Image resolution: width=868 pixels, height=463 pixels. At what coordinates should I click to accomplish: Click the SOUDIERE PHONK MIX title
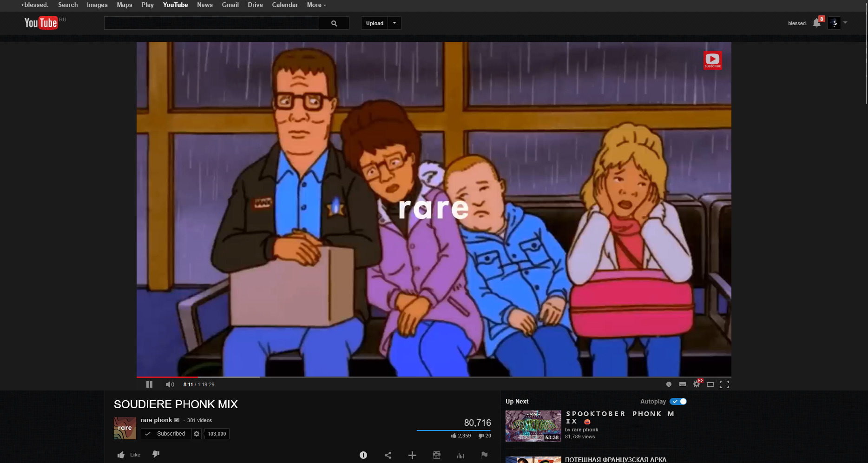(176, 404)
